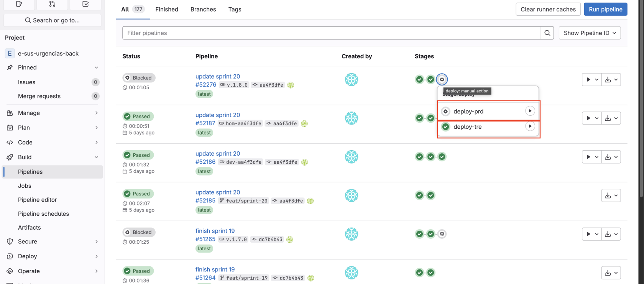Click third stage status icon of pipeline #52186
Viewport: 644px width, 284px height.
coord(442,157)
